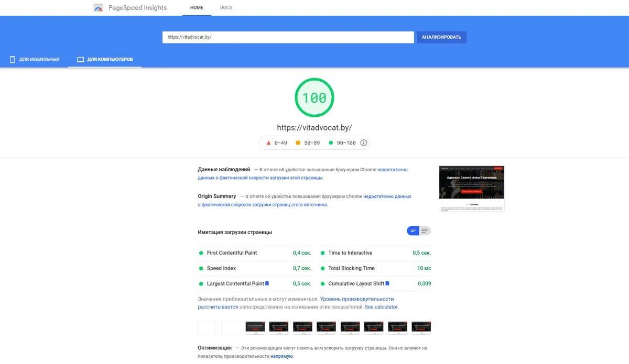This screenshot has height=364, width=629.
Task: Click the green dot next to First Contentful Paint
Action: pyautogui.click(x=201, y=253)
